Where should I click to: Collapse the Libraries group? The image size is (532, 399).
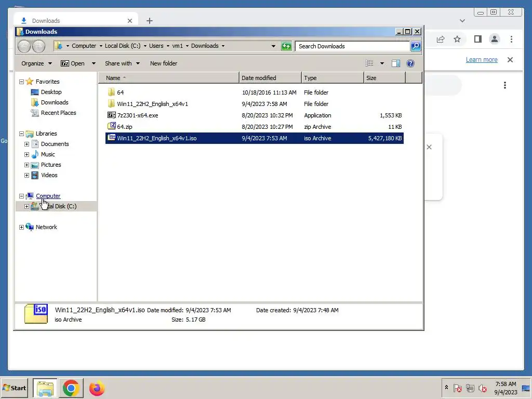(x=21, y=134)
